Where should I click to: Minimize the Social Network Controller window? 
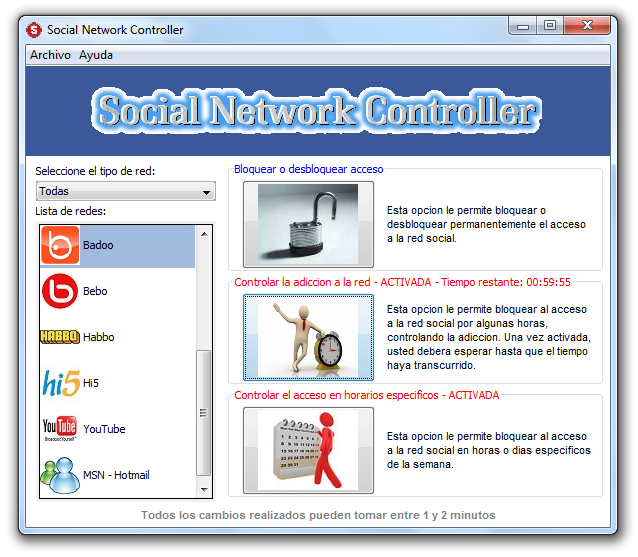pyautogui.click(x=522, y=26)
